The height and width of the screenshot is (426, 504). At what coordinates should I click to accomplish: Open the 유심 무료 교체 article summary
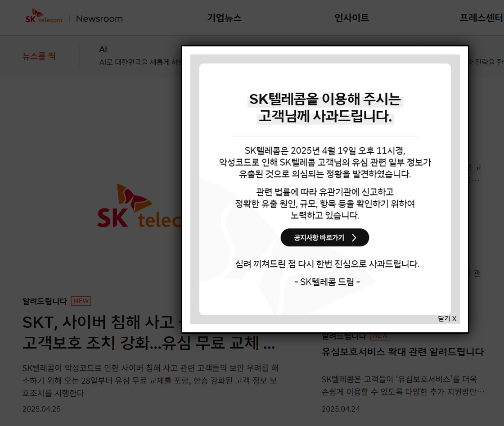pos(150,381)
